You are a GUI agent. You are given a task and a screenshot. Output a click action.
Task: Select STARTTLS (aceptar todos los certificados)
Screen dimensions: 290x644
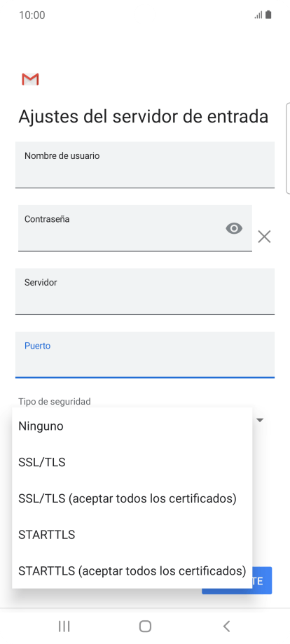coord(132,571)
